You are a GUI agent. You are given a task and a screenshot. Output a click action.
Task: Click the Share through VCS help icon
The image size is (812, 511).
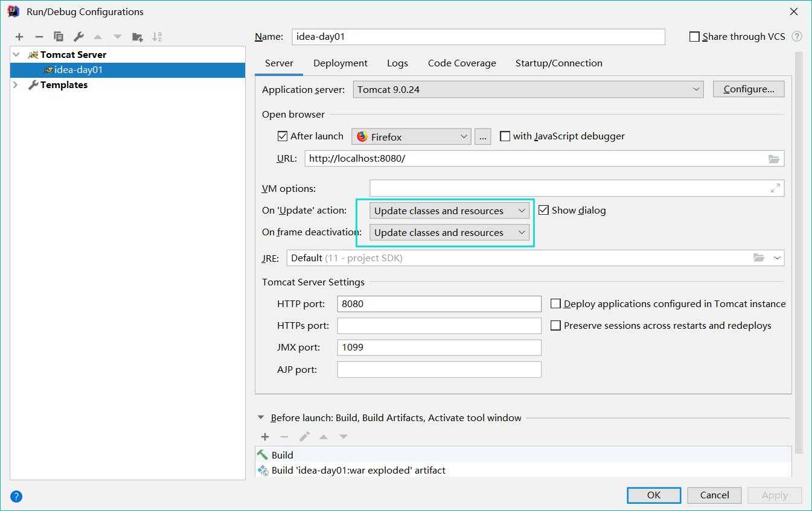point(797,36)
